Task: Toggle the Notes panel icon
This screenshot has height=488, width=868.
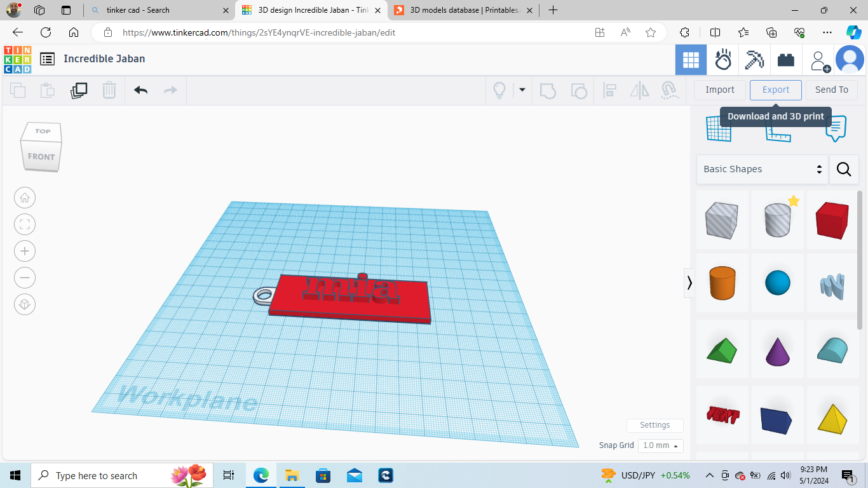Action: (x=836, y=129)
